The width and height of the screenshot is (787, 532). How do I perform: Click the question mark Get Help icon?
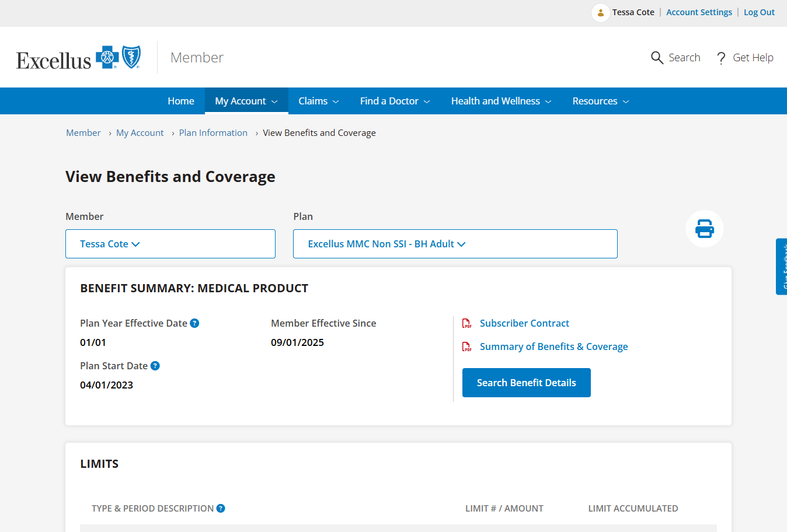(x=722, y=58)
